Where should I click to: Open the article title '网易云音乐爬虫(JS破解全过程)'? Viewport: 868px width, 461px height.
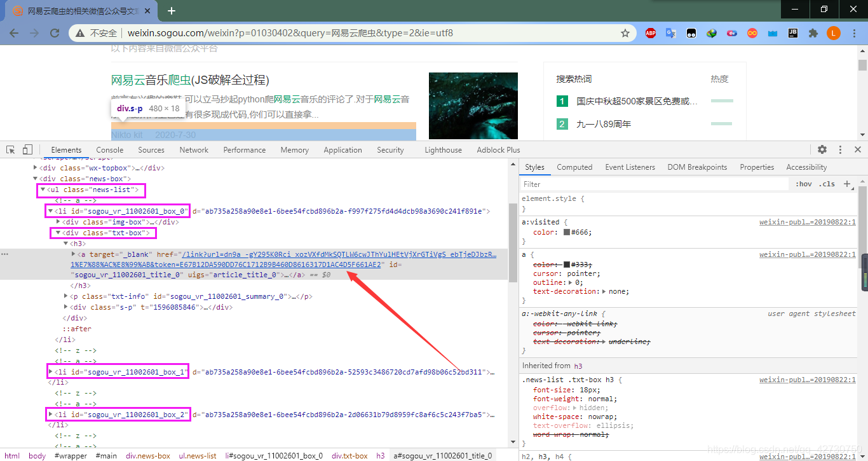click(190, 80)
